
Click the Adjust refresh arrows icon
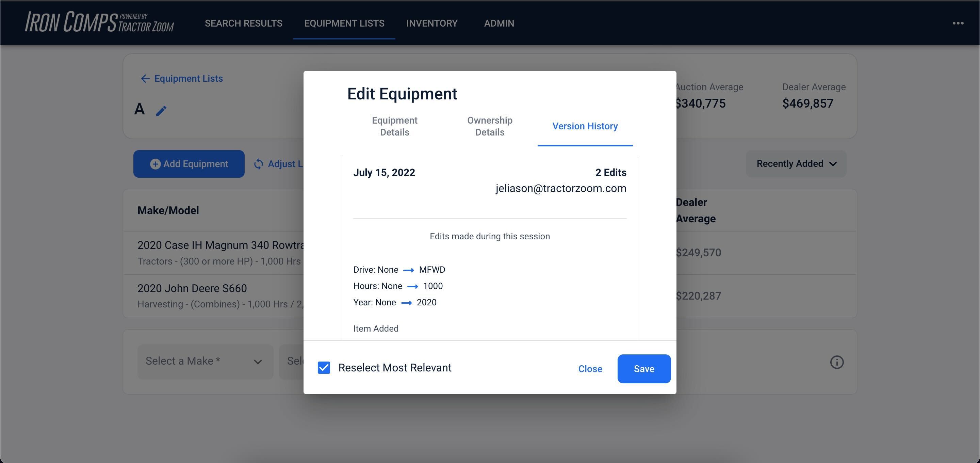(258, 164)
